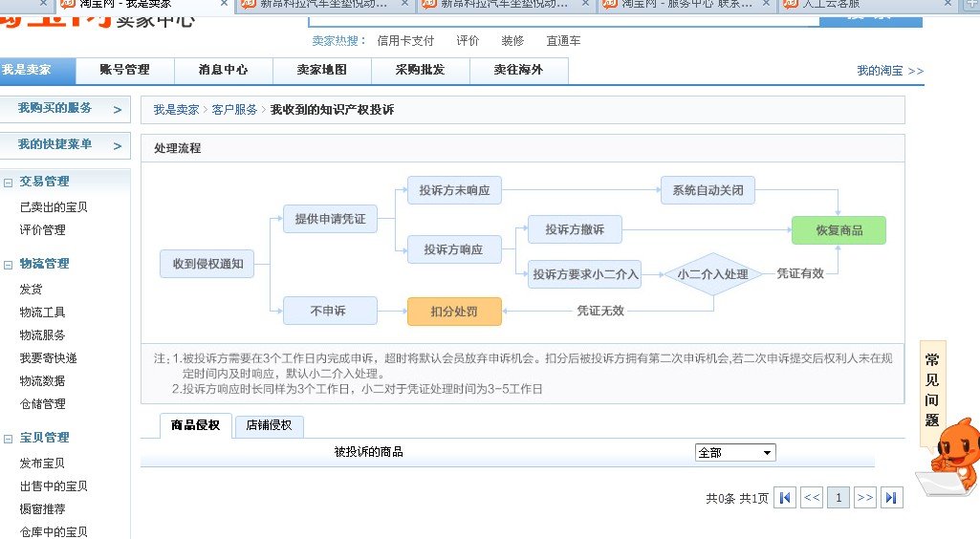Viewport: 980px width, 539px height.
Task: Open the 全部 filter dropdown
Action: [x=735, y=452]
